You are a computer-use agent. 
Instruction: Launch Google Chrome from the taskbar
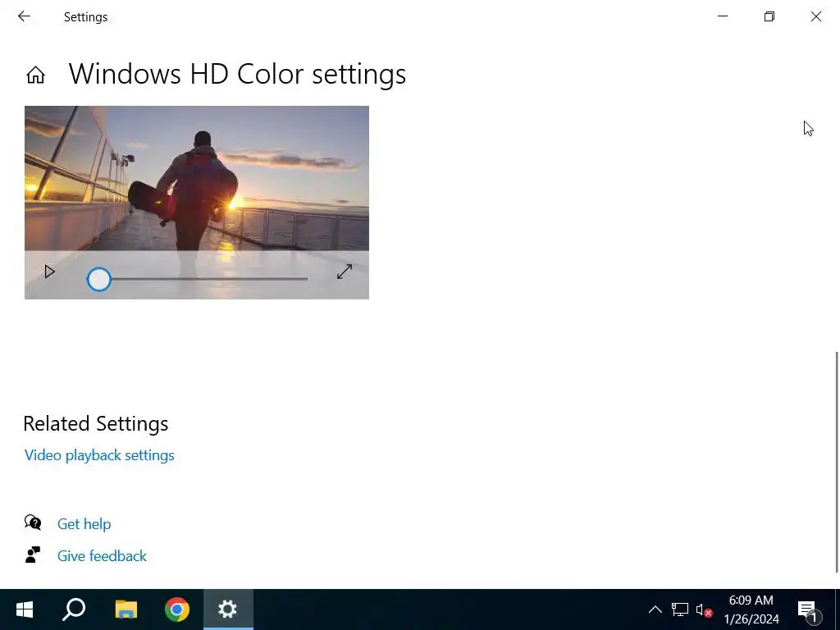click(x=177, y=609)
